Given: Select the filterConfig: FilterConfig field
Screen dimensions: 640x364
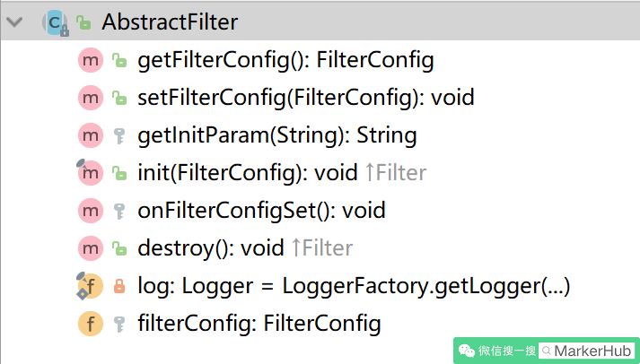Looking at the screenshot, I should (259, 324).
